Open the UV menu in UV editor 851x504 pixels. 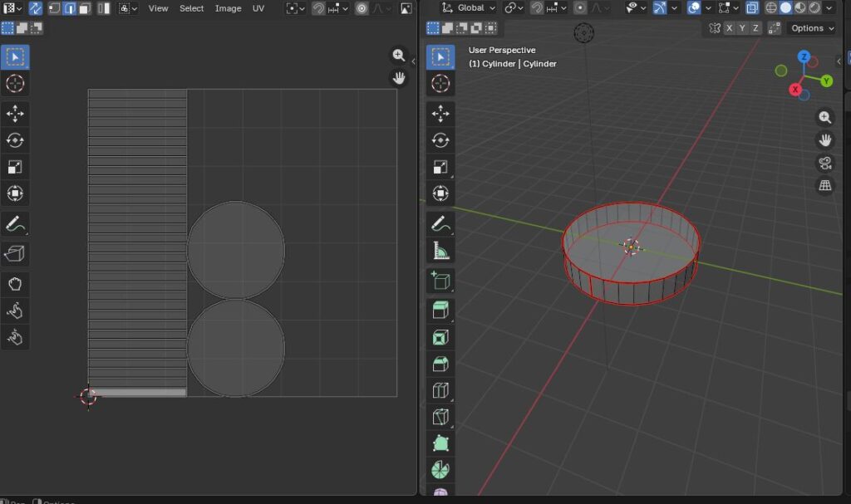(x=258, y=8)
